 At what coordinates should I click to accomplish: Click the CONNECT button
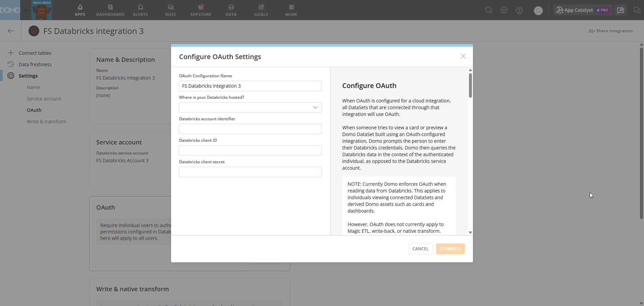click(x=450, y=249)
